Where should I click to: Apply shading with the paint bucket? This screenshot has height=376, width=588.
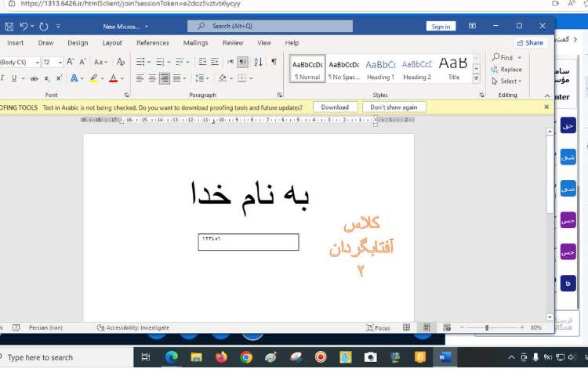223,78
